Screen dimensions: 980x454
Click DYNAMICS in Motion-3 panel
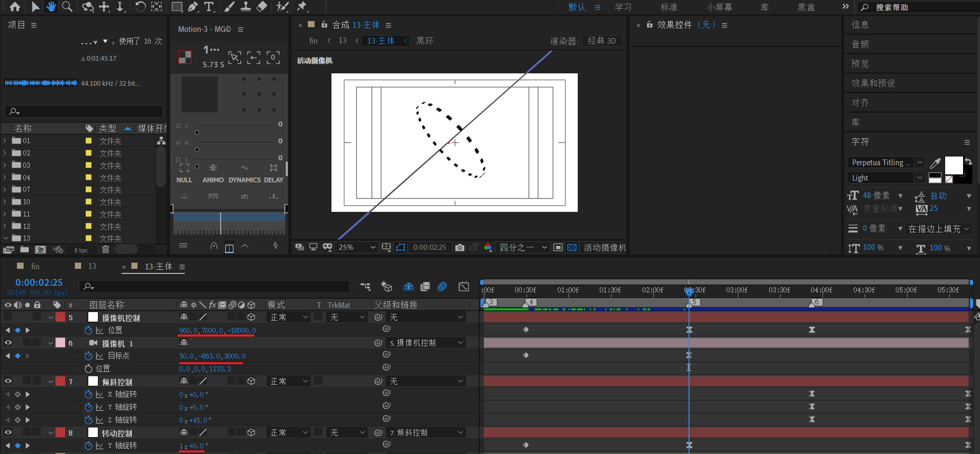click(245, 180)
